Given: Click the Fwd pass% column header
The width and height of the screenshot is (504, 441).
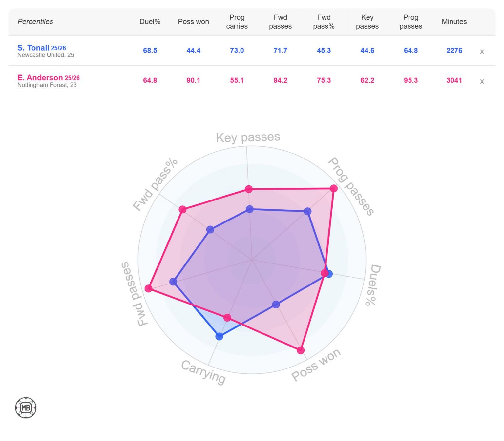Looking at the screenshot, I should (324, 22).
